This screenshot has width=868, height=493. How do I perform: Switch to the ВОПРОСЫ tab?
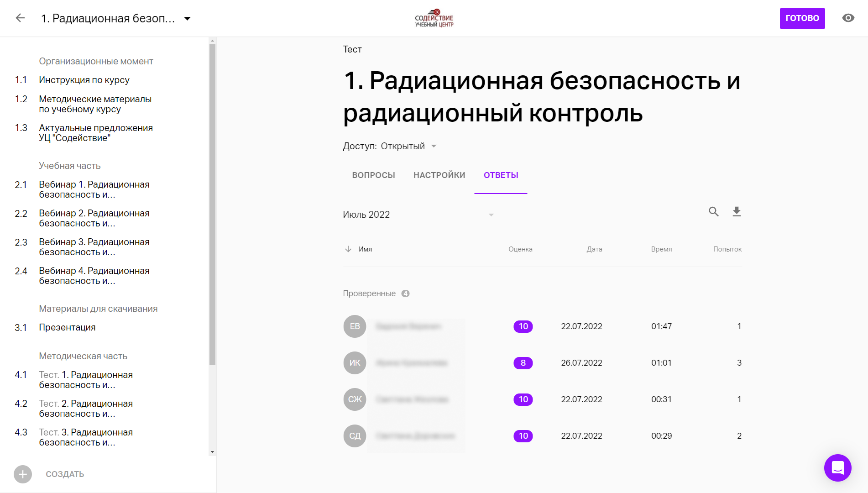tap(373, 175)
